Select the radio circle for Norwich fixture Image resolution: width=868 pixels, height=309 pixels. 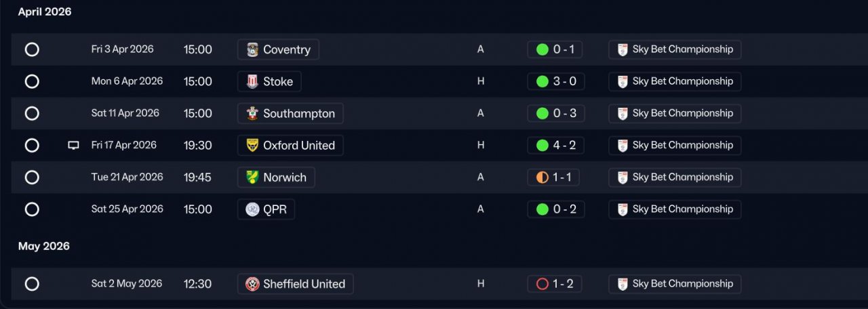pyautogui.click(x=32, y=178)
